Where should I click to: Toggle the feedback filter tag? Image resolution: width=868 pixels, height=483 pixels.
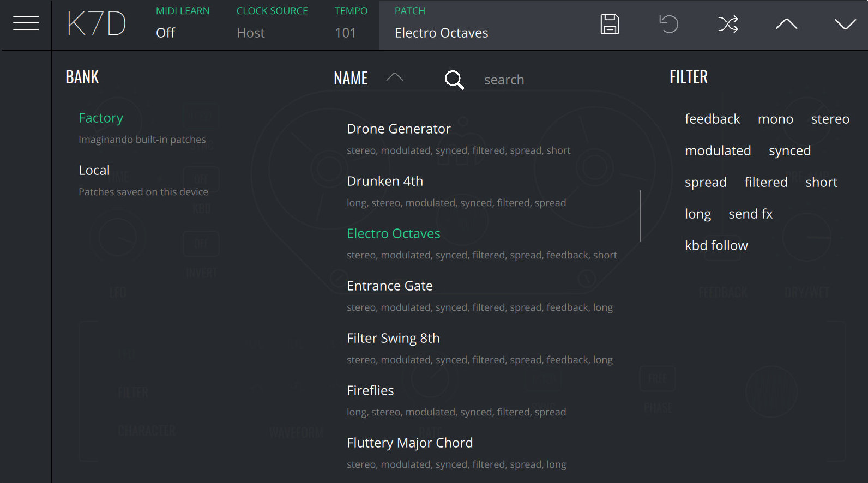(712, 119)
